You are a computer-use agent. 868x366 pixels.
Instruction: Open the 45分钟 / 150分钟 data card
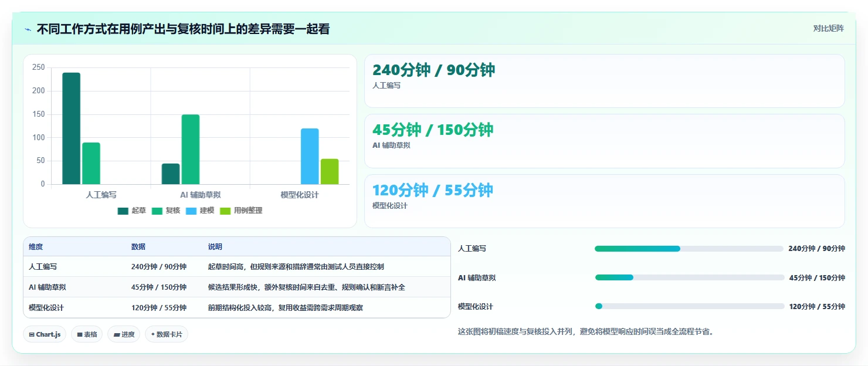(x=605, y=141)
